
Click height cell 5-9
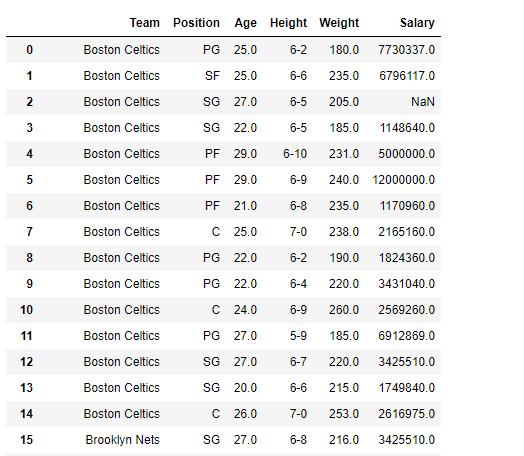pos(298,336)
